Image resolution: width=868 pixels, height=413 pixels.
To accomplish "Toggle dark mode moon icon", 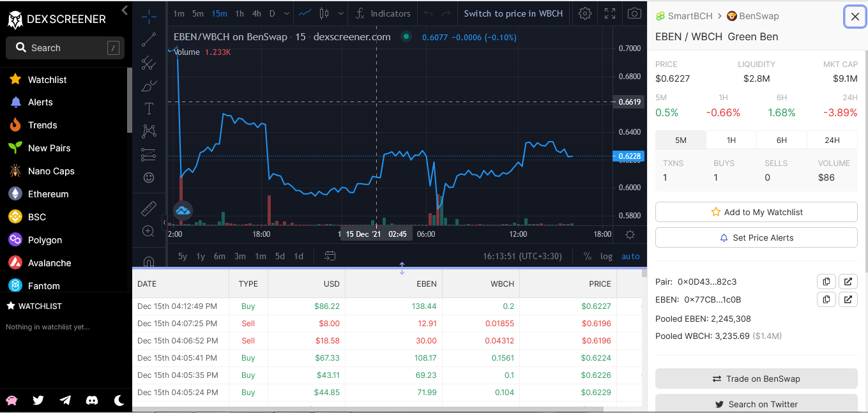I will coord(119,400).
